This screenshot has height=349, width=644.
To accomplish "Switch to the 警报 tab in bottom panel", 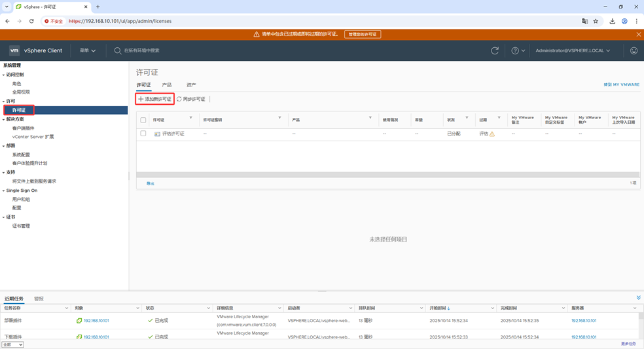I will point(39,299).
